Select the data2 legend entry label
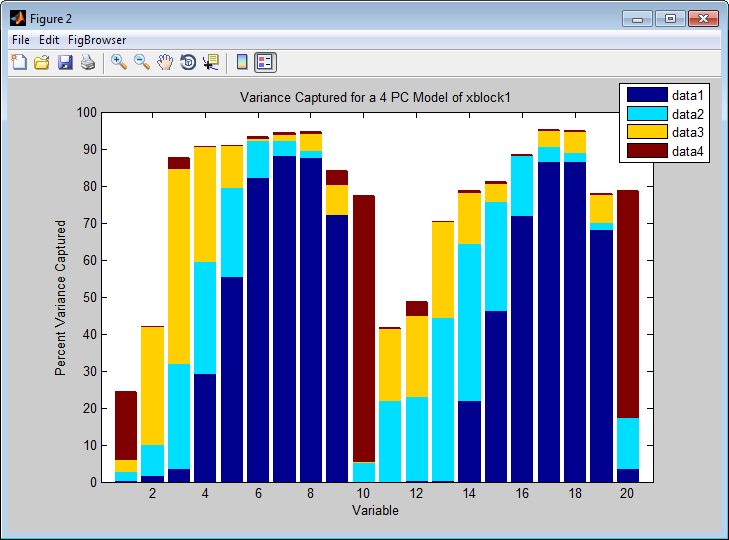Viewport: 729px width, 540px height. 687,114
